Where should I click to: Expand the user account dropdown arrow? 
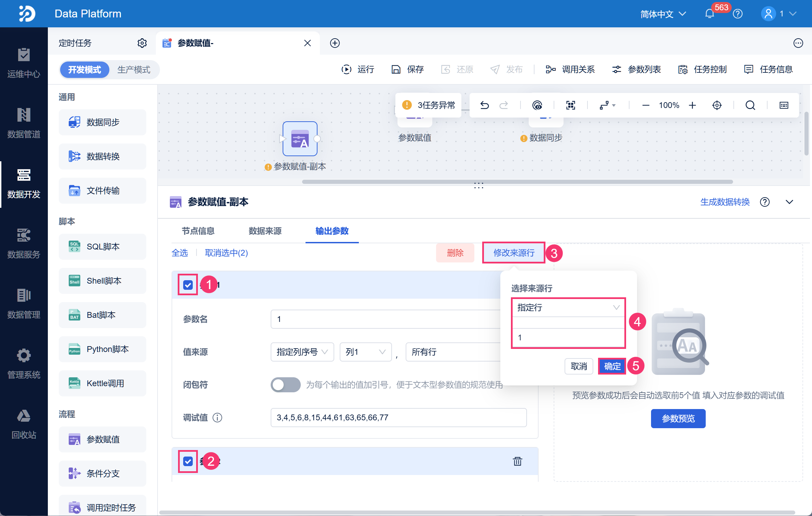coord(793,14)
